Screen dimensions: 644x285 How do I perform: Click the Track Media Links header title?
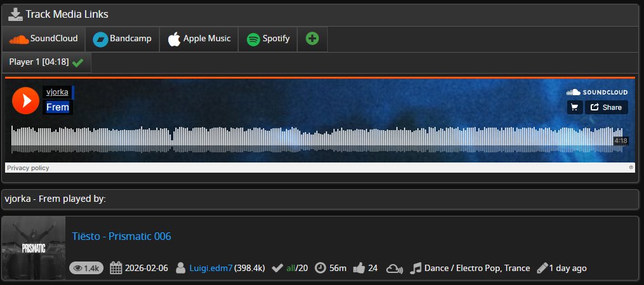click(67, 15)
